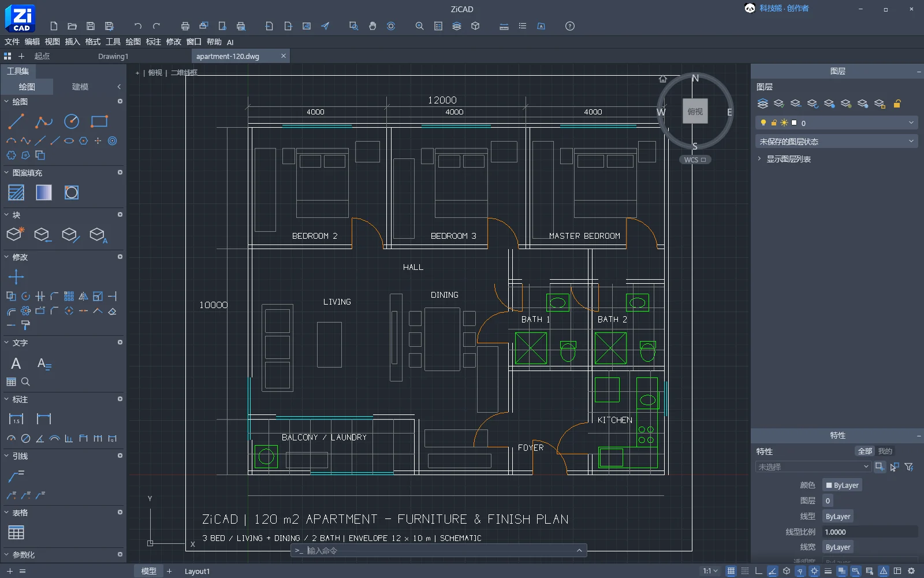Activate the Pan hand tool
This screenshot has width=924, height=578.
point(372,26)
